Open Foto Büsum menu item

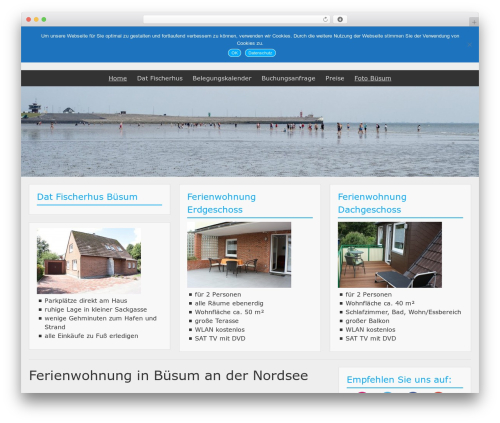pos(373,78)
